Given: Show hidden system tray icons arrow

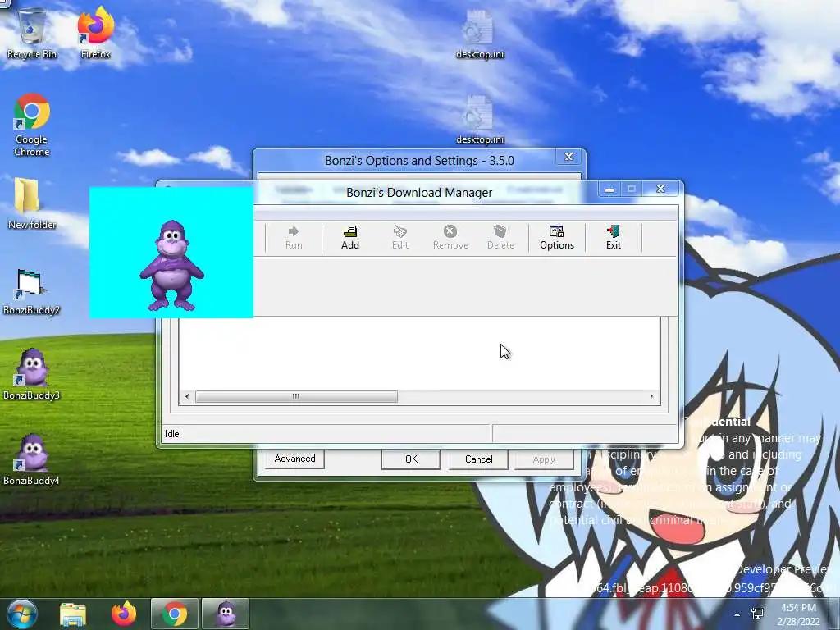Looking at the screenshot, I should coord(737,614).
